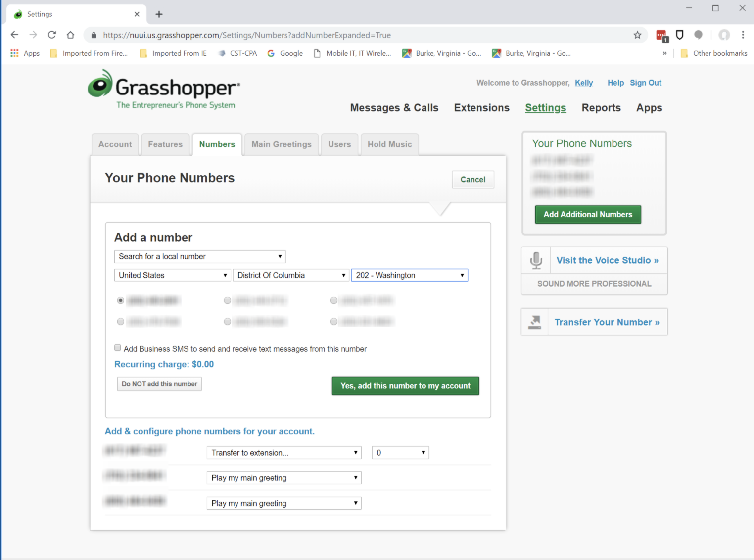The height and width of the screenshot is (560, 754).
Task: Open the Other bookmarks folder
Action: point(714,53)
